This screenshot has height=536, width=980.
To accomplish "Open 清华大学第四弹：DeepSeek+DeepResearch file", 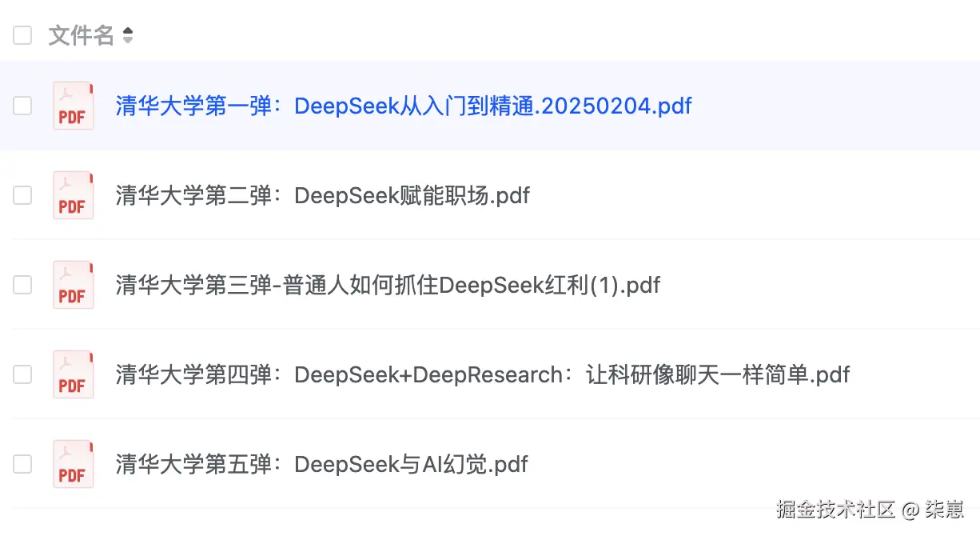I will [x=483, y=374].
